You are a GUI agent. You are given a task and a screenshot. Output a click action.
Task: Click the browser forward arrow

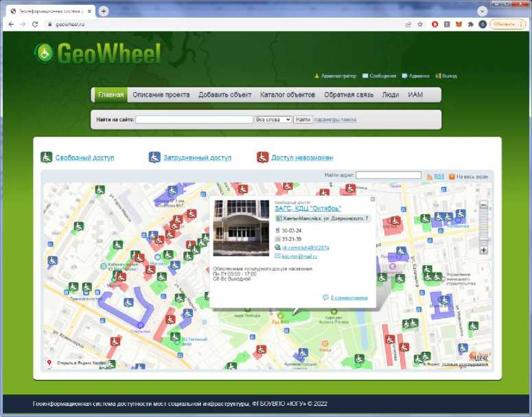(x=23, y=25)
